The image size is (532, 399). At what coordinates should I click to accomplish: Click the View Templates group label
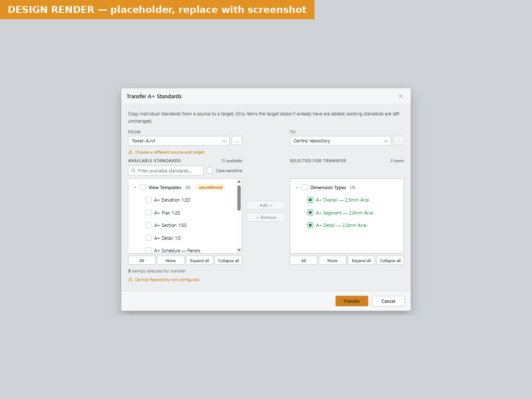[x=165, y=187]
